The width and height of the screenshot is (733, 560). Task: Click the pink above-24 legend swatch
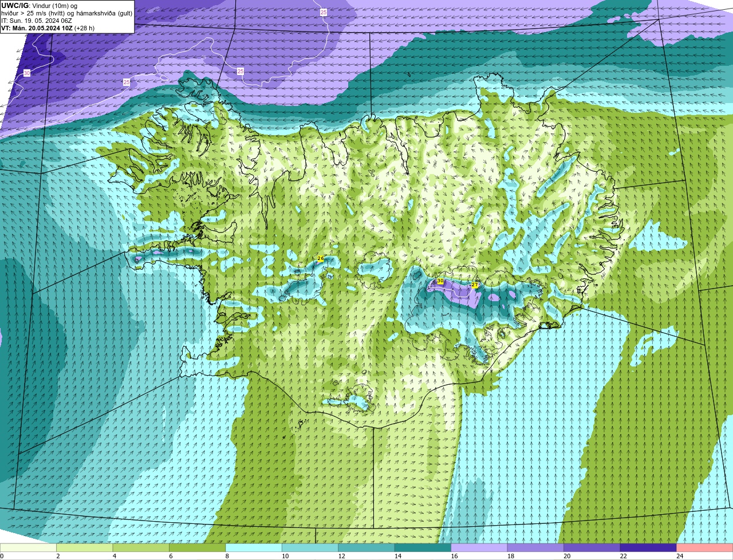point(704,547)
